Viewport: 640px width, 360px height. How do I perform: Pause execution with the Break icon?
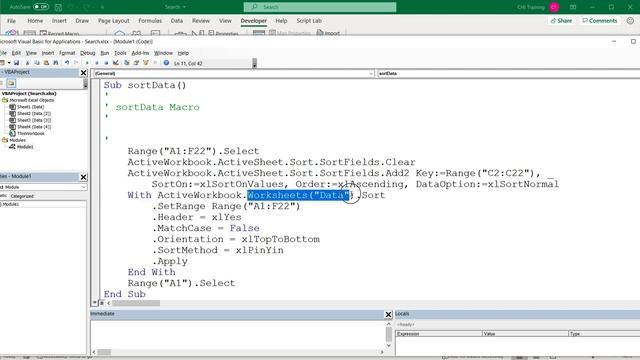point(97,63)
